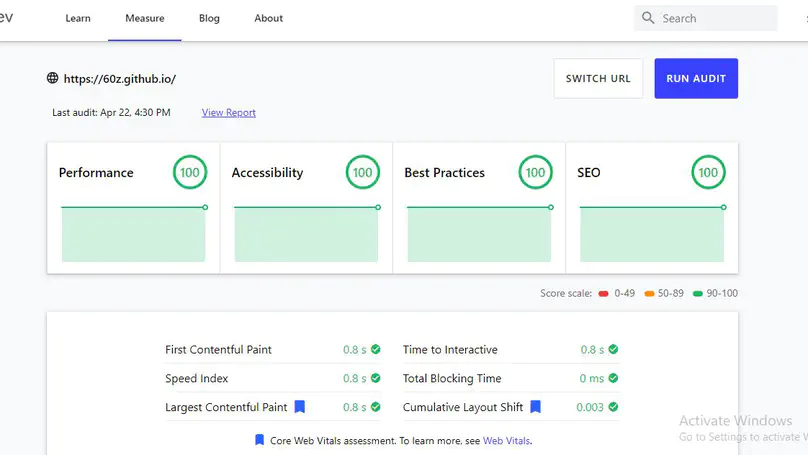Click the green check for First Contentful Paint
808x455 pixels.
tap(376, 349)
